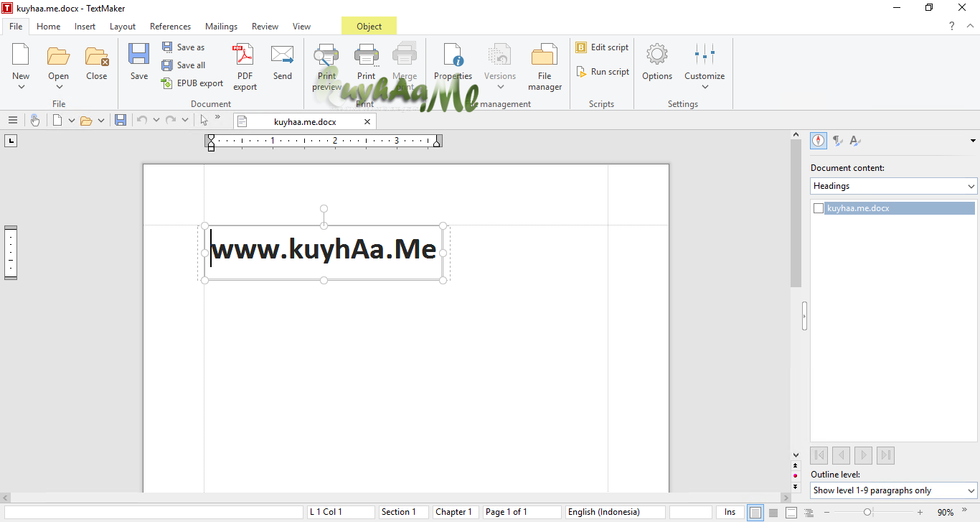Toggle the navigator compass sidebar view
The image size is (980, 522).
(x=819, y=141)
